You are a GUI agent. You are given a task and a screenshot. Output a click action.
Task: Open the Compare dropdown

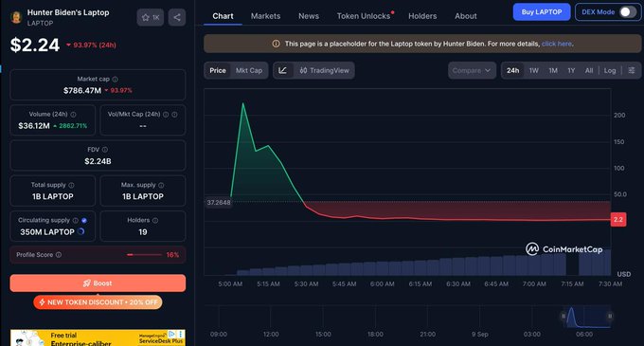pyautogui.click(x=472, y=70)
